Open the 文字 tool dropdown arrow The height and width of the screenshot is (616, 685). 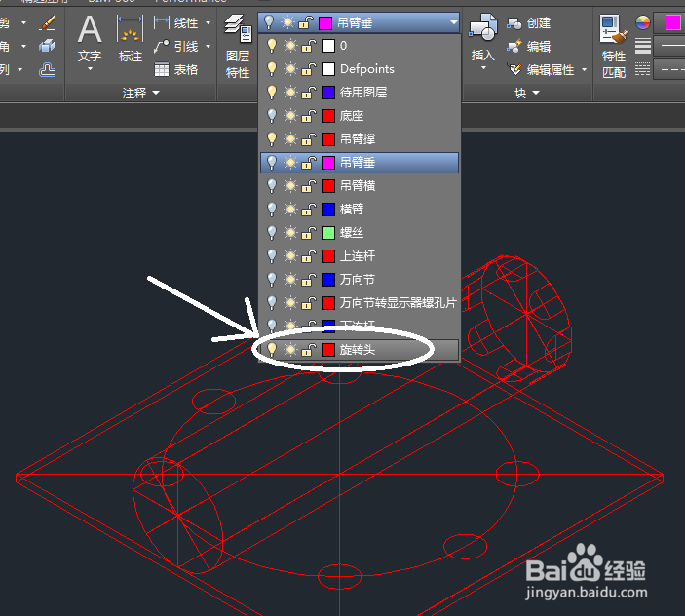[x=90, y=69]
